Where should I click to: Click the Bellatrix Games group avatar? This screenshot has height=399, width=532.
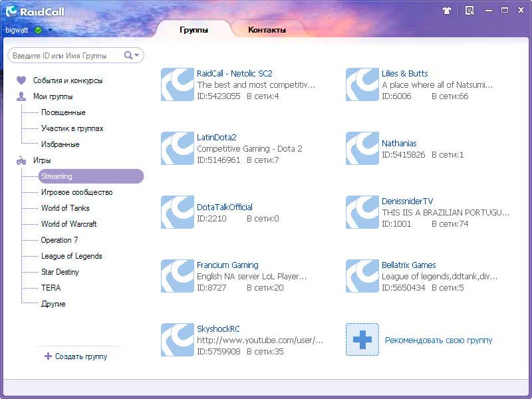tap(362, 276)
